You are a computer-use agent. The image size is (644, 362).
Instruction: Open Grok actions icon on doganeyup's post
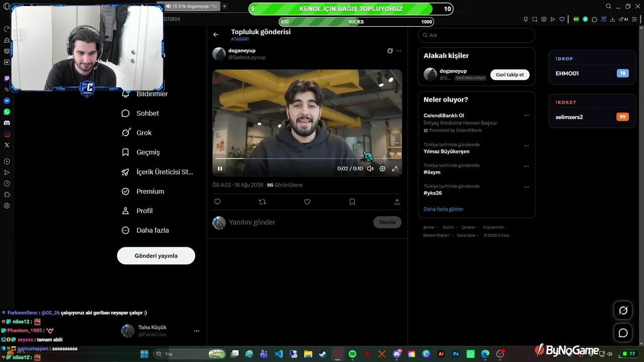pyautogui.click(x=390, y=51)
